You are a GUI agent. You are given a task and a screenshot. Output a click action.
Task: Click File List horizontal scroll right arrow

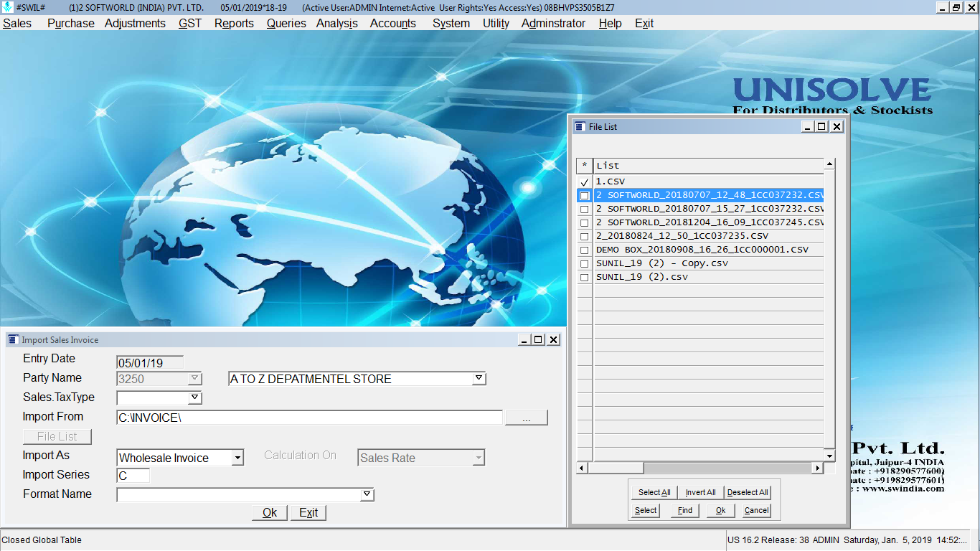[x=817, y=468]
